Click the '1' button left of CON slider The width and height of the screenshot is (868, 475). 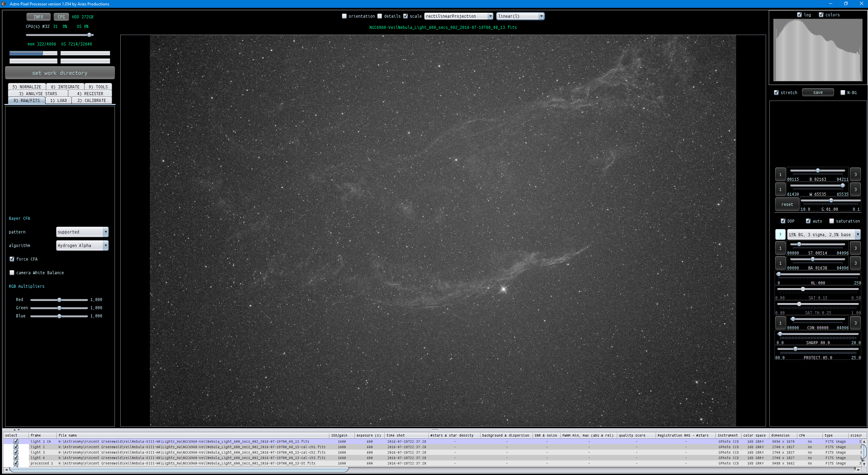(x=780, y=323)
